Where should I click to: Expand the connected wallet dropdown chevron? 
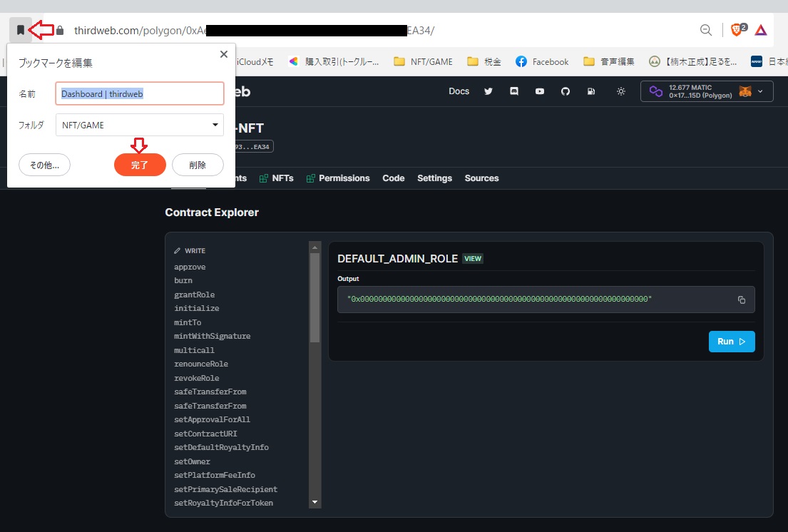760,91
